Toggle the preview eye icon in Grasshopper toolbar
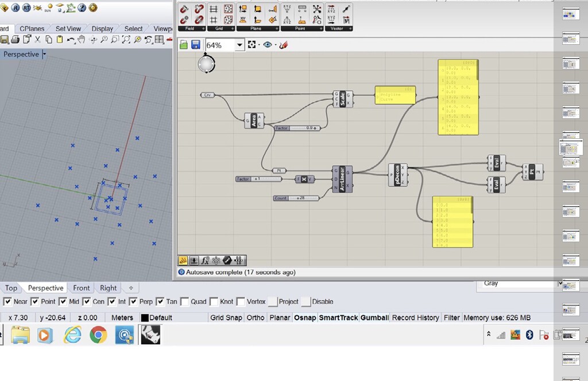This screenshot has height=381, width=588. click(268, 45)
